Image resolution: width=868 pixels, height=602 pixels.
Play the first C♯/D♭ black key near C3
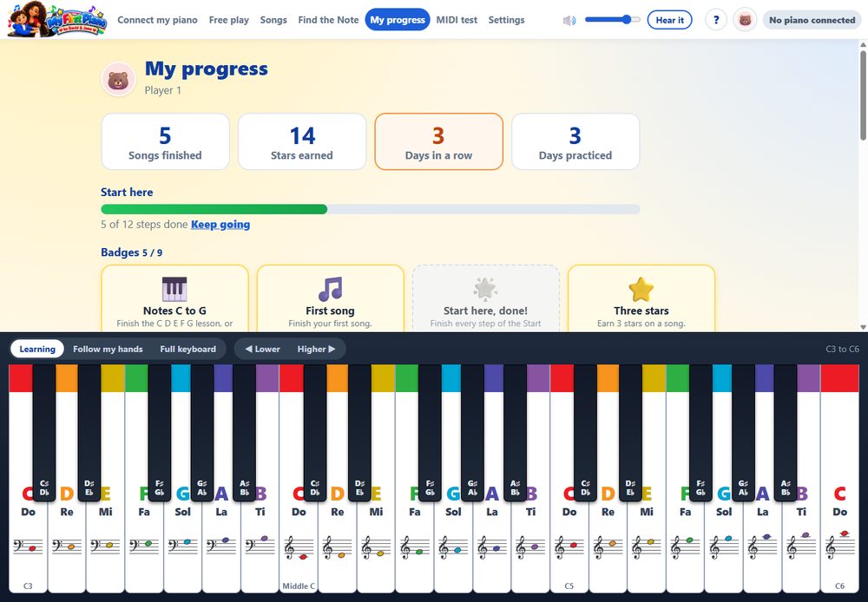coord(44,432)
